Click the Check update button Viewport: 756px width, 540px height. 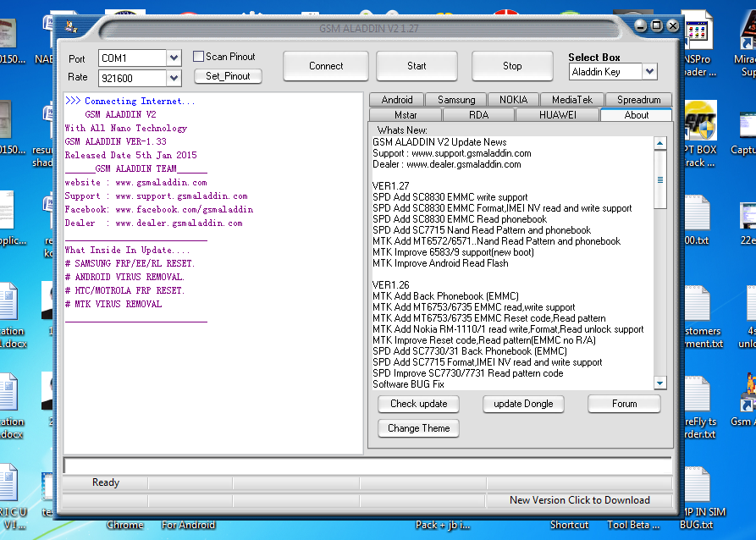pos(418,404)
